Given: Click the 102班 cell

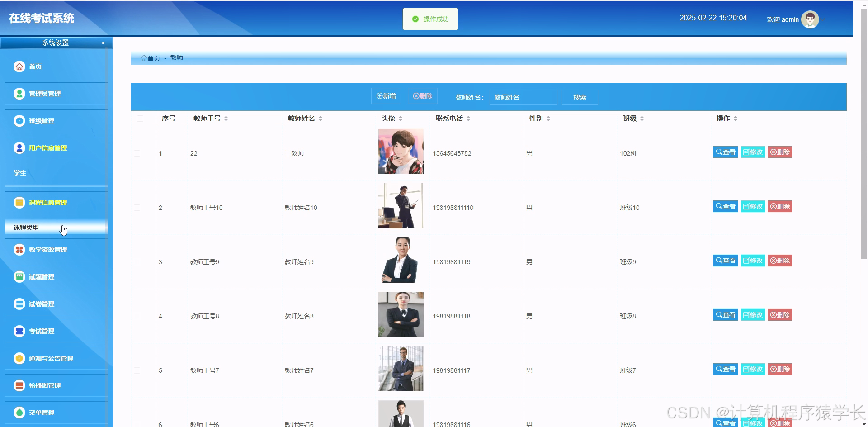Looking at the screenshot, I should [x=628, y=153].
